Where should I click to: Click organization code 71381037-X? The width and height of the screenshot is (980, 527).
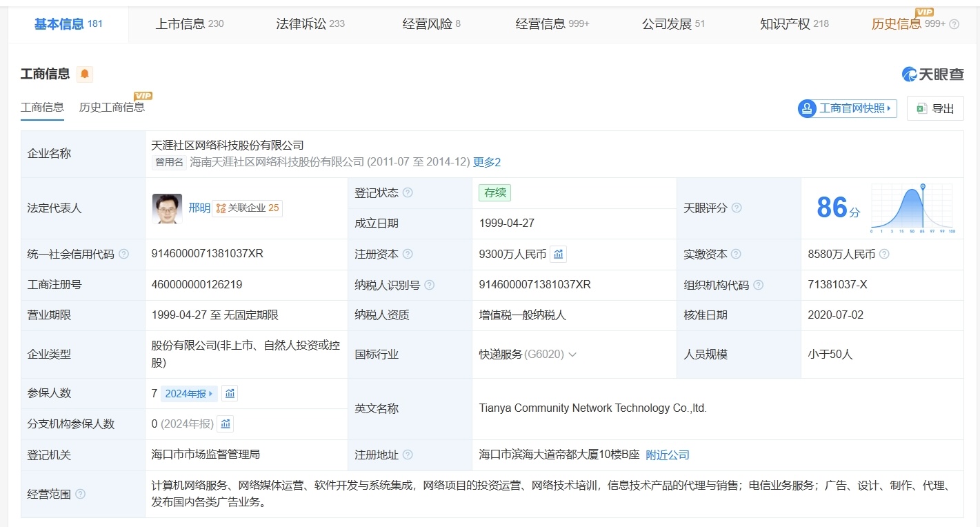point(838,285)
